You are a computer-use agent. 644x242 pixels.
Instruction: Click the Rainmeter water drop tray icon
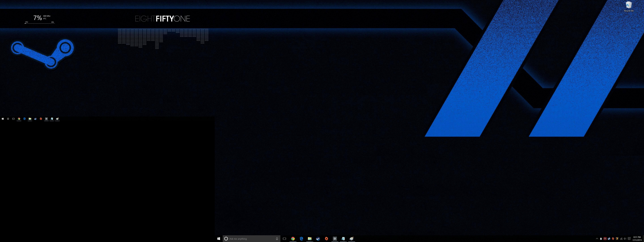601,239
